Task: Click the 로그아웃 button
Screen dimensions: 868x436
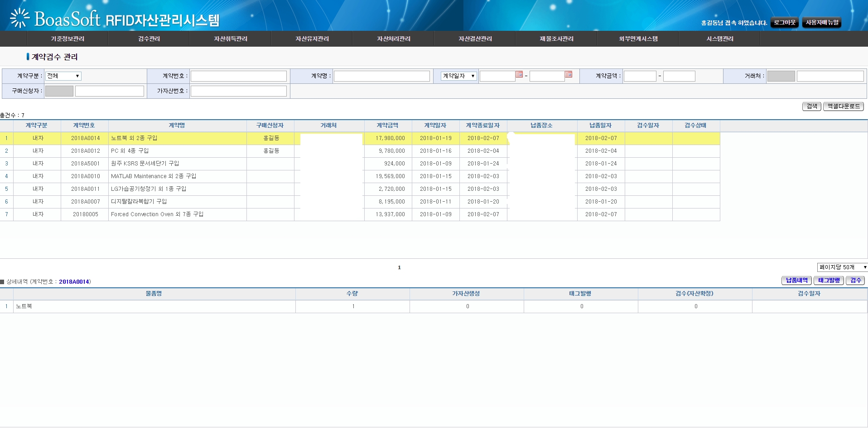Action: 785,23
